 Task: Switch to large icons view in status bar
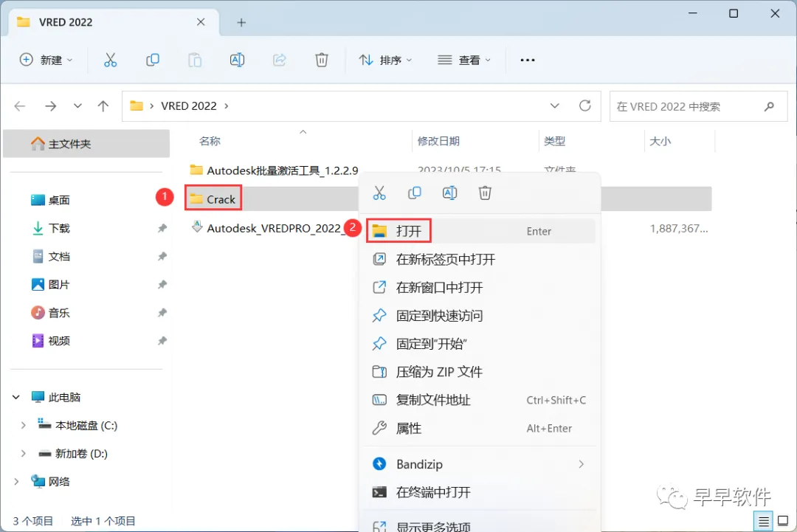pos(783,522)
